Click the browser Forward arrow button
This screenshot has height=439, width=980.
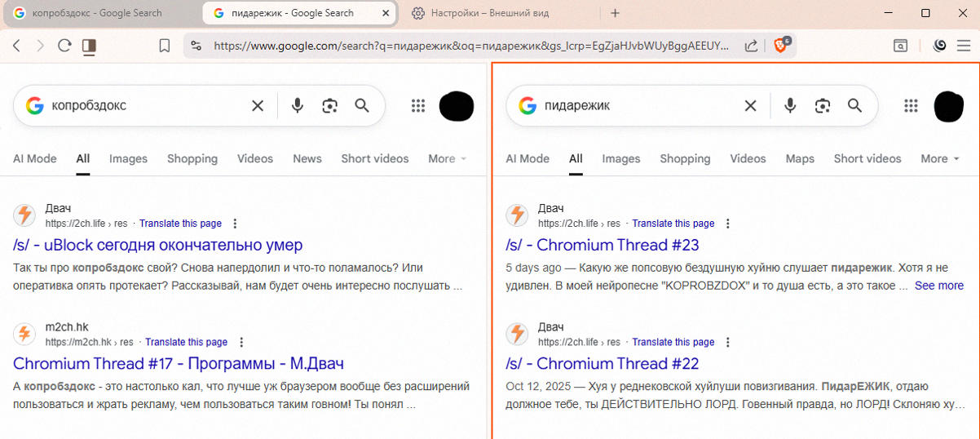click(40, 47)
